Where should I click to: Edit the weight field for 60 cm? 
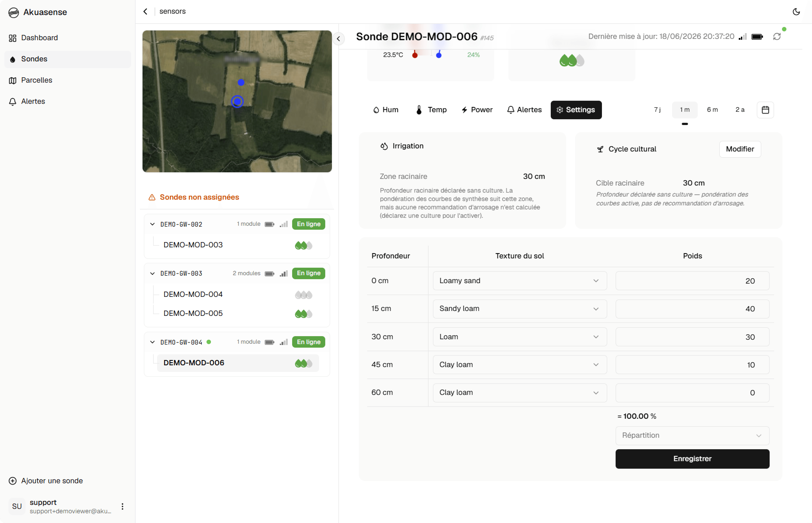tap(692, 393)
